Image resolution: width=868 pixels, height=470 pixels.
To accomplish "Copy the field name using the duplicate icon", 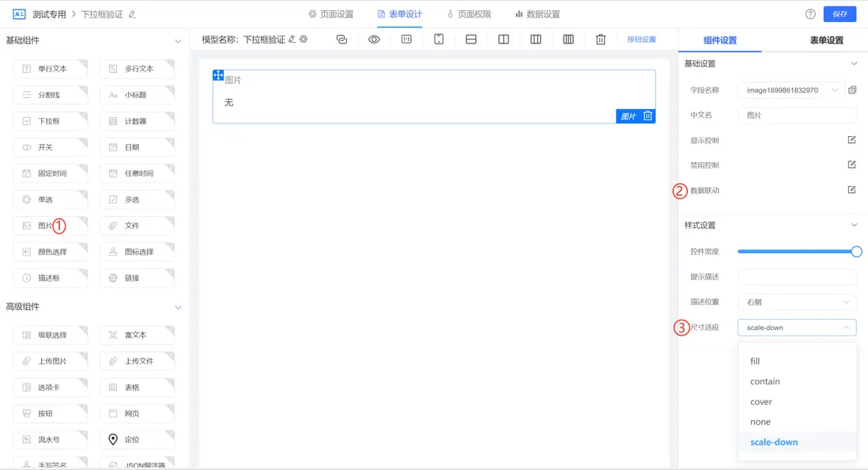I will coord(851,90).
